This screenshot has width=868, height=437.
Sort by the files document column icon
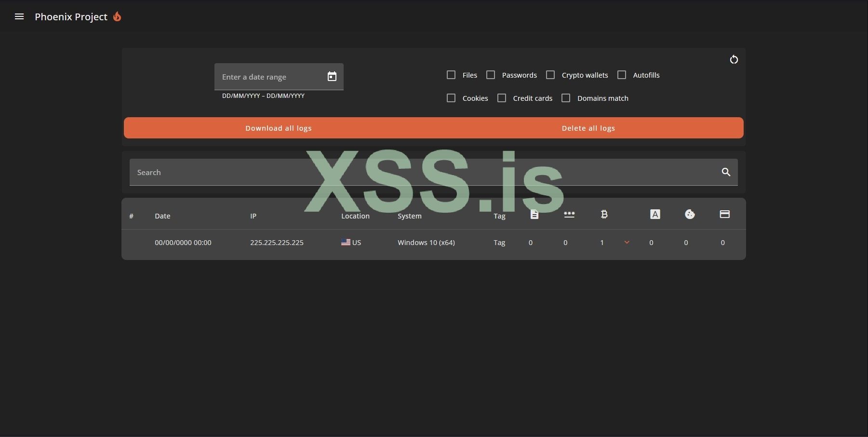534,215
